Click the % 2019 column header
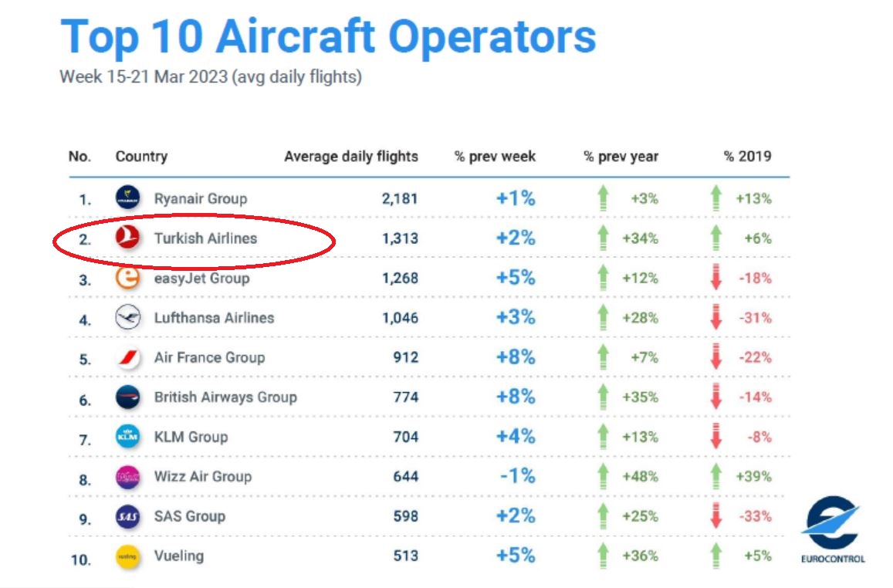 pos(747,157)
